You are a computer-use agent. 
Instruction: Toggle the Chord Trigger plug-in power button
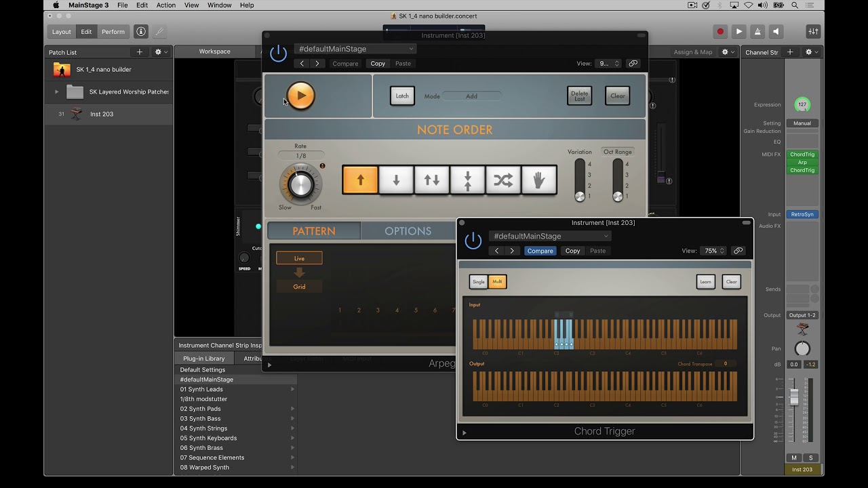(473, 241)
